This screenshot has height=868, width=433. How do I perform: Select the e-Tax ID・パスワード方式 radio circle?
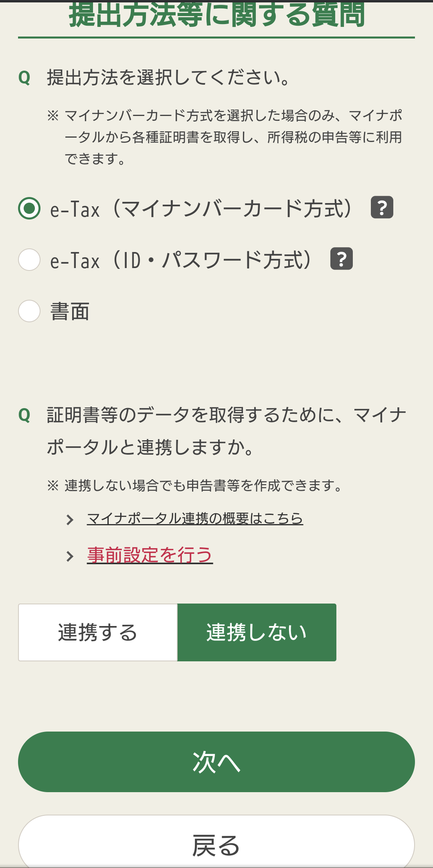[29, 260]
